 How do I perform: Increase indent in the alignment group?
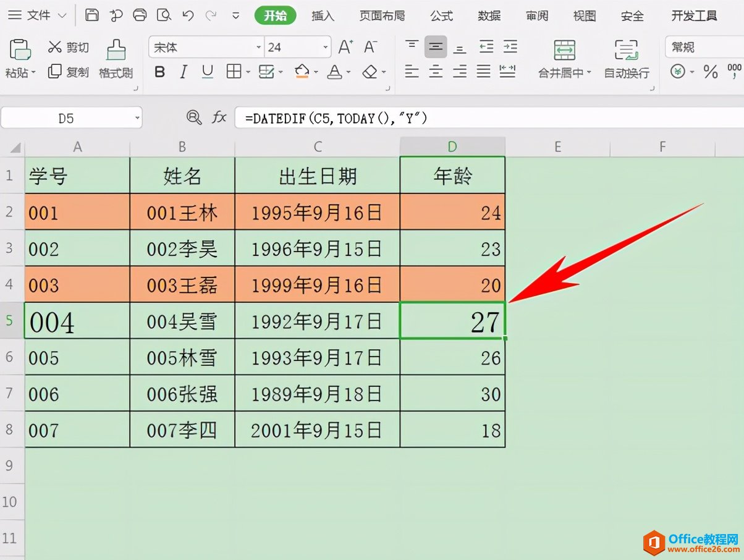[510, 46]
